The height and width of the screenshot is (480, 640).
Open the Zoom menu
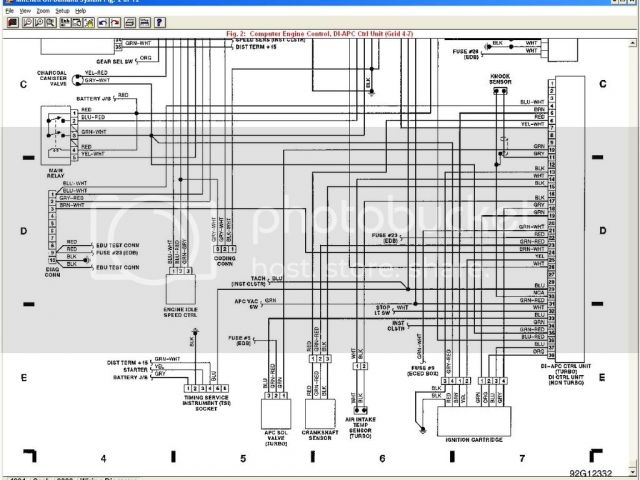(43, 11)
